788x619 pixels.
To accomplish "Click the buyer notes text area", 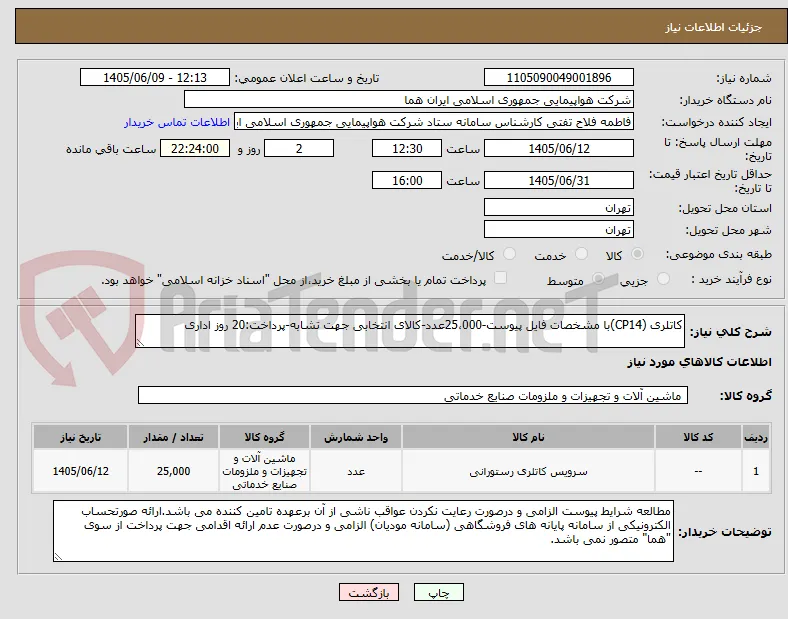I will pyautogui.click(x=363, y=531).
